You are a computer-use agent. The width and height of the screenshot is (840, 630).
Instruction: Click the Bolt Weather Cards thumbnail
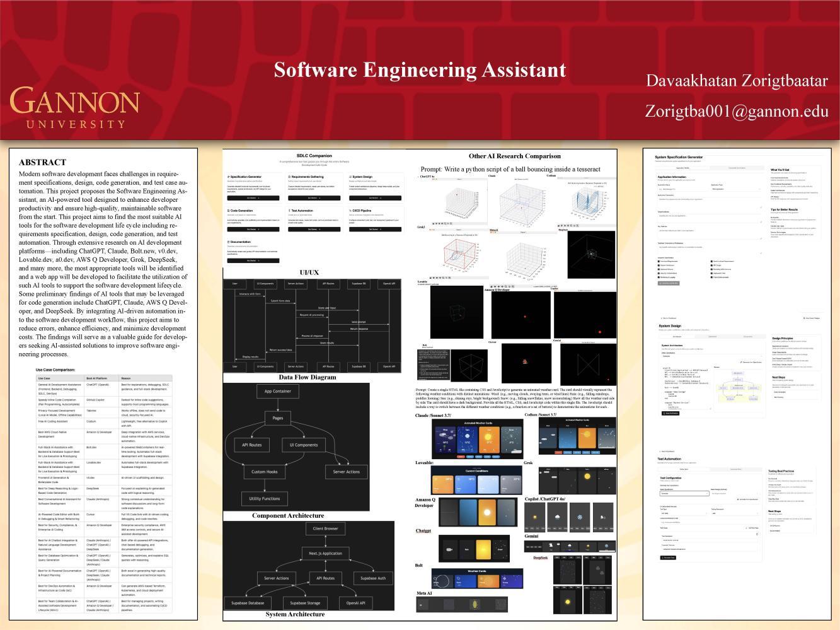[477, 579]
